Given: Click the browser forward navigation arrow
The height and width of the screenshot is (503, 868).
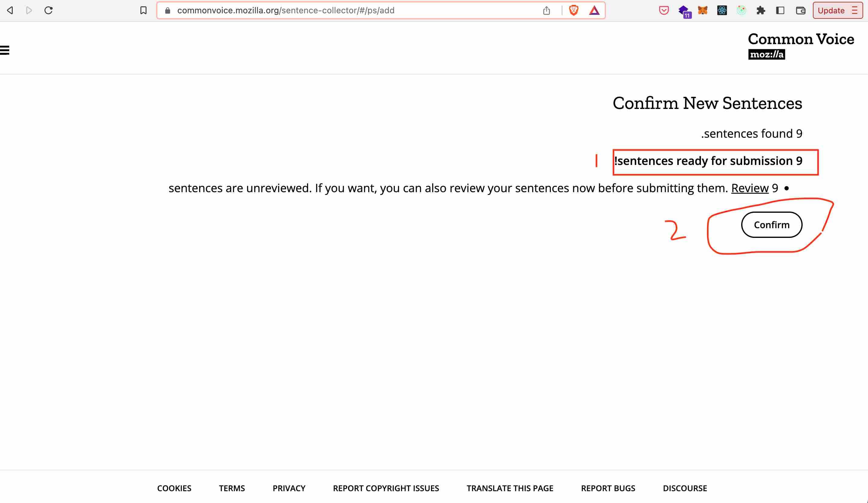Looking at the screenshot, I should (x=29, y=10).
